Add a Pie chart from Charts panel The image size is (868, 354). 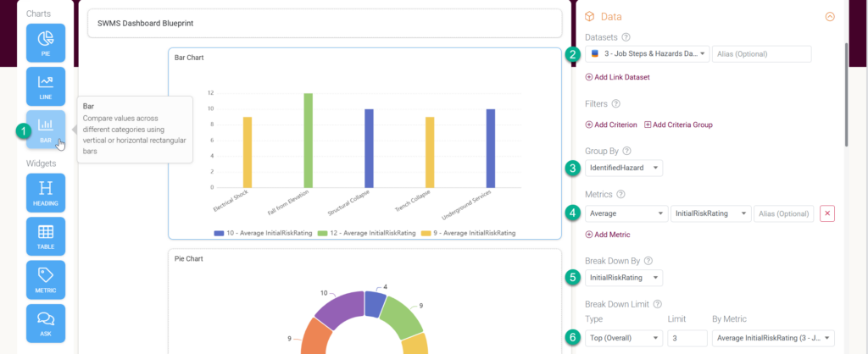[46, 43]
